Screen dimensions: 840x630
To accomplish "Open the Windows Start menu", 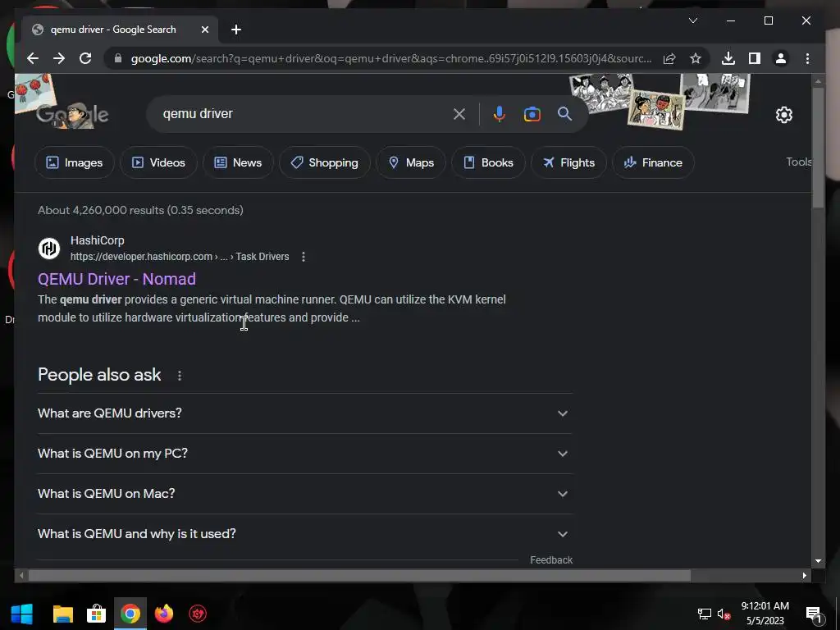I will click(x=22, y=614).
